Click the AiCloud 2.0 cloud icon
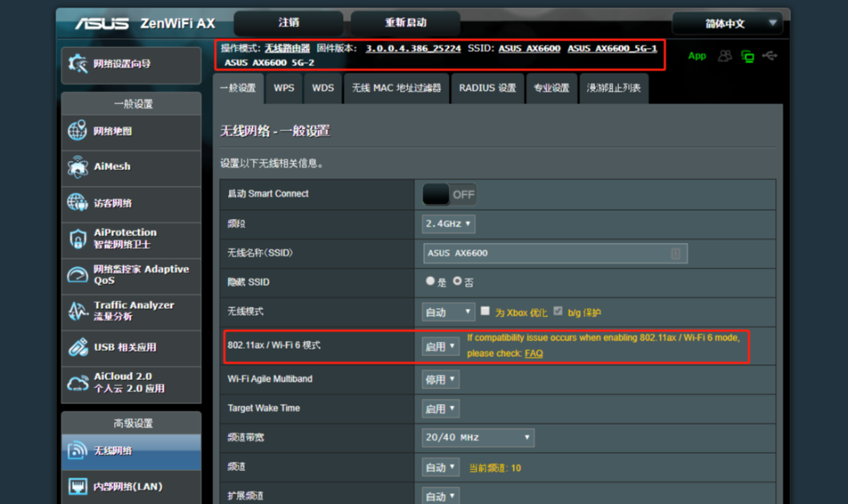Screen dimensions: 848x504 tap(78, 383)
